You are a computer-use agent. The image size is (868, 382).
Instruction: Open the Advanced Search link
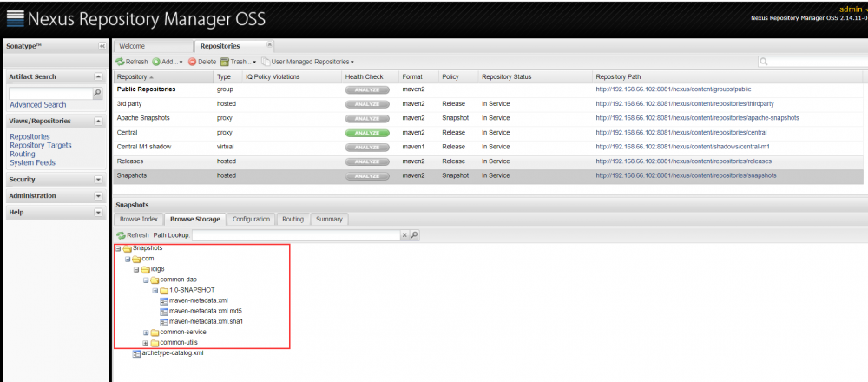(x=37, y=105)
